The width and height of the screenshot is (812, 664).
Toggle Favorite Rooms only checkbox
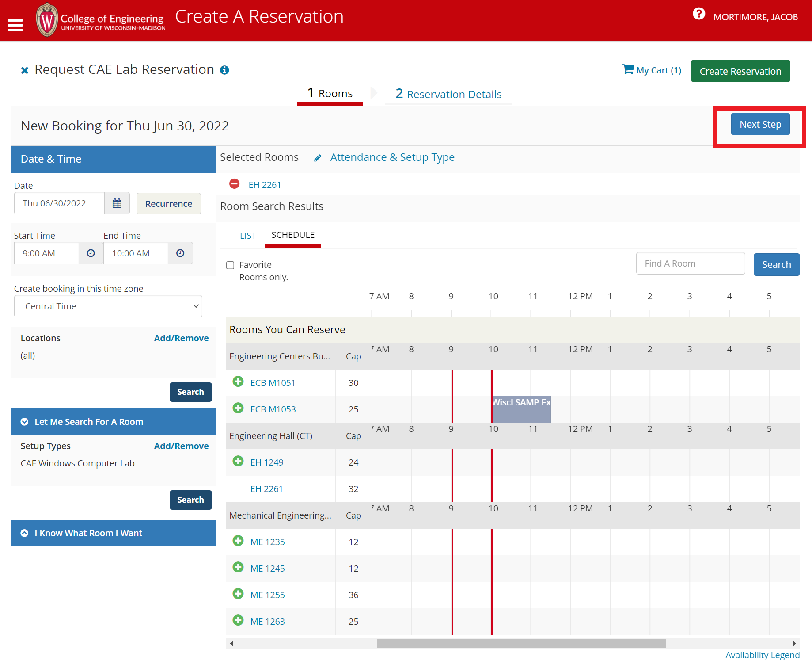point(230,265)
